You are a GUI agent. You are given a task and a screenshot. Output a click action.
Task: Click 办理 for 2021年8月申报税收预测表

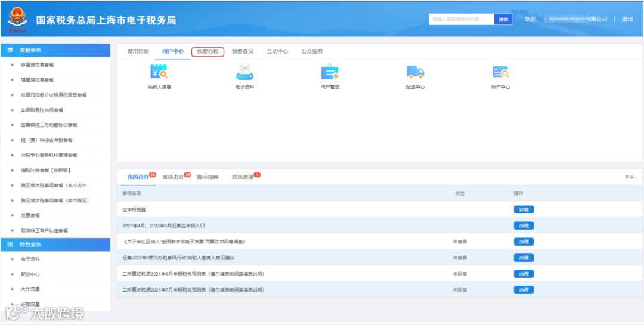tap(524, 274)
